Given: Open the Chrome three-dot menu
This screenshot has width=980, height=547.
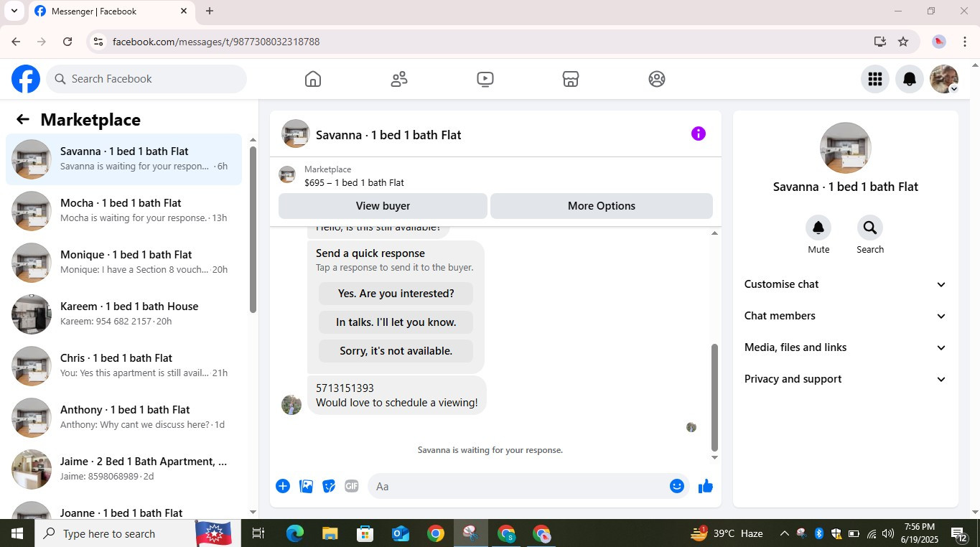Looking at the screenshot, I should tap(965, 42).
